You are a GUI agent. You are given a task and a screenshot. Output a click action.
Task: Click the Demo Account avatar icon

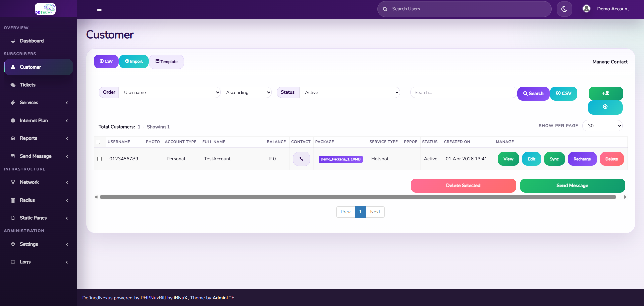coord(586,8)
